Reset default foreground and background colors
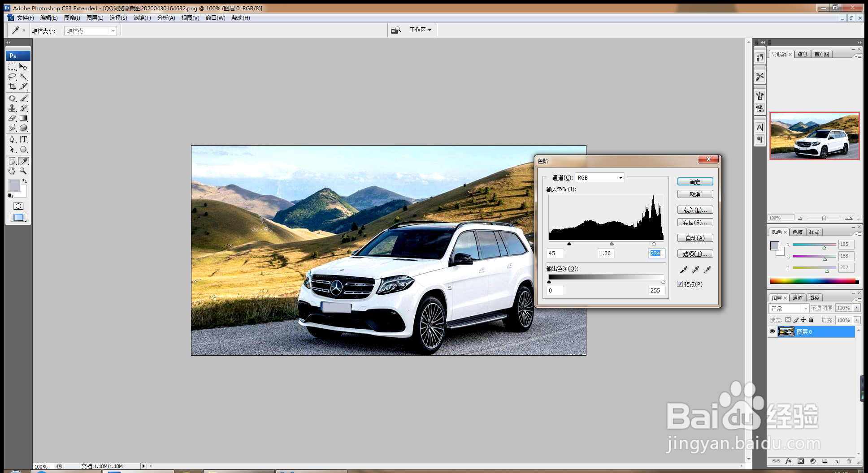This screenshot has width=868, height=473. tap(10, 196)
